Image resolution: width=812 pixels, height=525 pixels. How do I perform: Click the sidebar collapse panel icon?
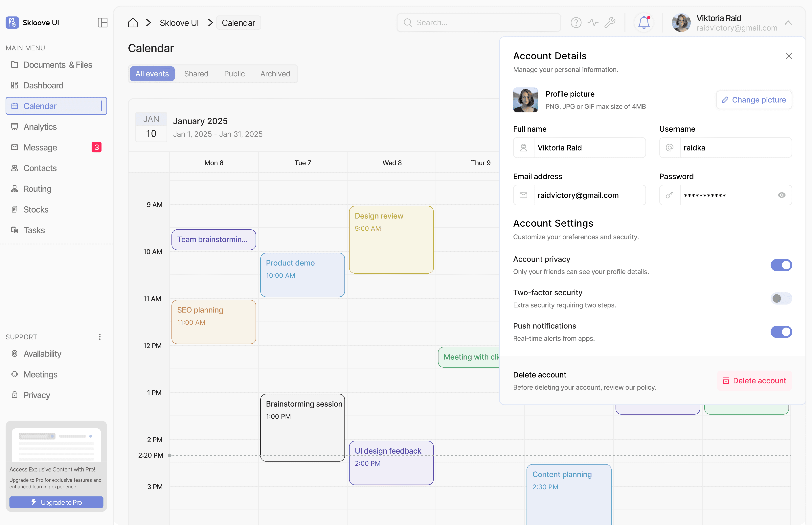(102, 22)
